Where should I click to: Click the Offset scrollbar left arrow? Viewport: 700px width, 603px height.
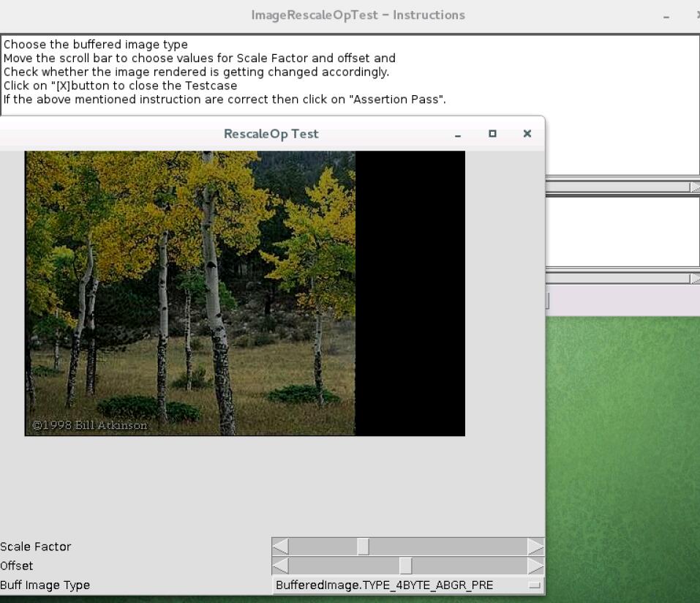coord(281,566)
